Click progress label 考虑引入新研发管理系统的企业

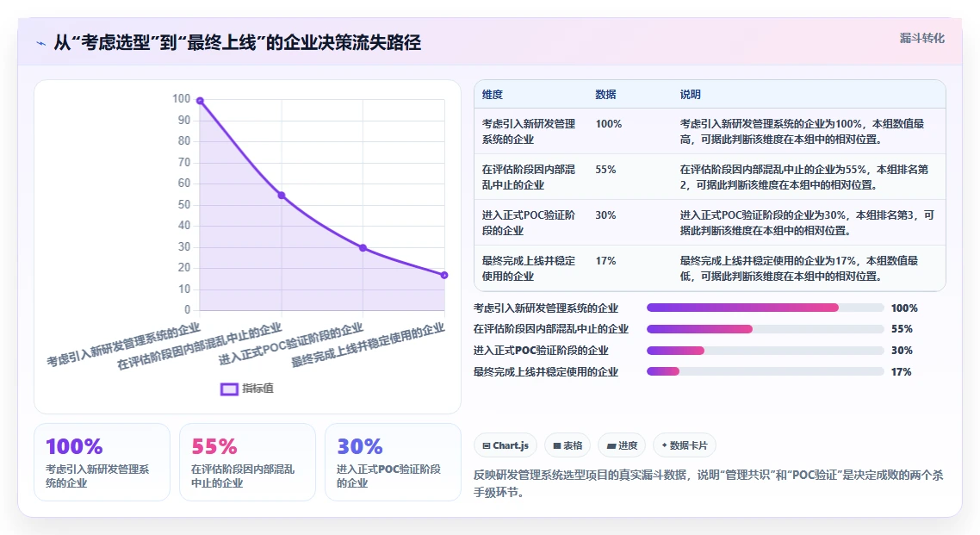546,308
